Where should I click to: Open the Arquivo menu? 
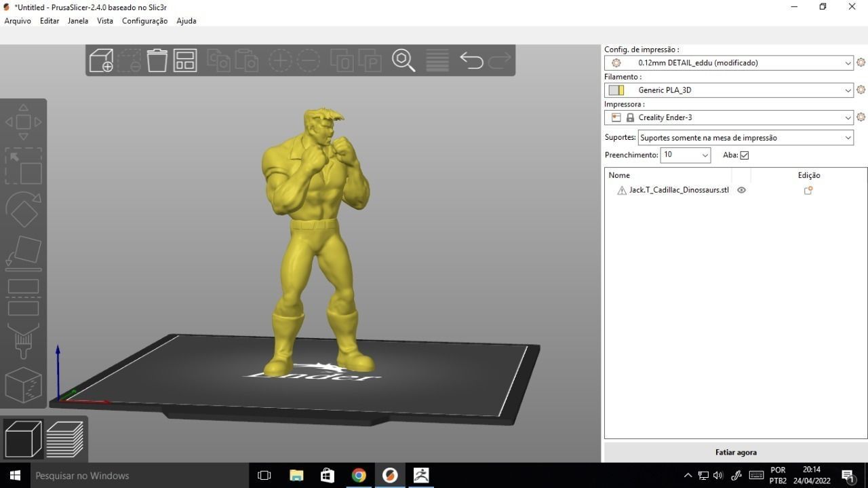[18, 21]
